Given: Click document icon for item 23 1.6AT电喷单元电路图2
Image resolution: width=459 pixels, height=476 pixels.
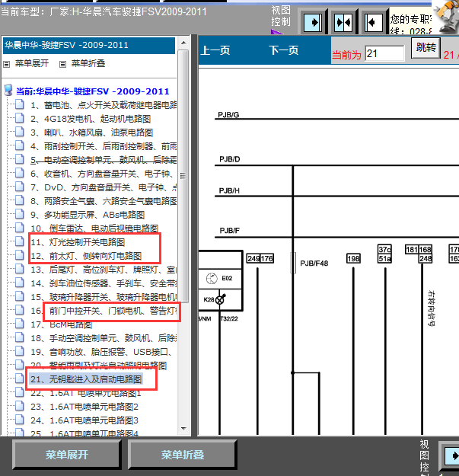Looking at the screenshot, I should tap(20, 406).
